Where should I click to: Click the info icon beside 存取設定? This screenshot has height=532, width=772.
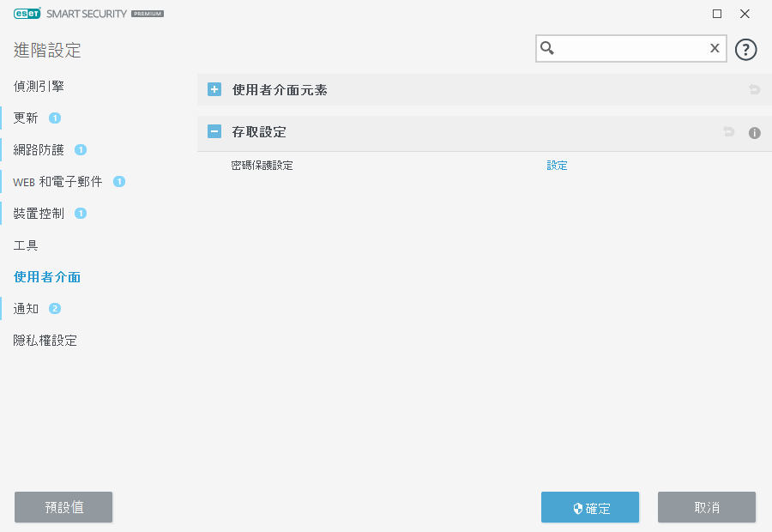(755, 133)
